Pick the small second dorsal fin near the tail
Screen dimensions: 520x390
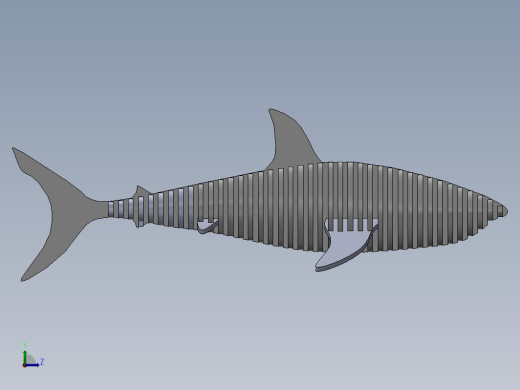click(x=141, y=192)
